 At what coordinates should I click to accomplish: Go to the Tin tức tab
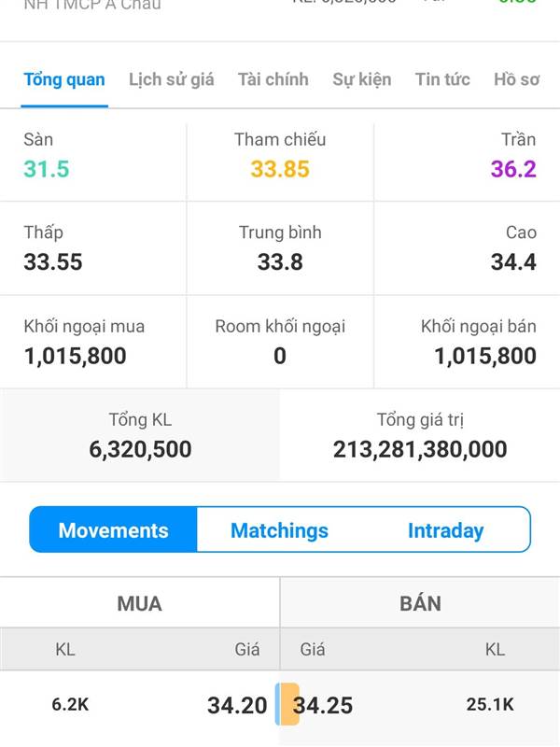[x=442, y=79]
